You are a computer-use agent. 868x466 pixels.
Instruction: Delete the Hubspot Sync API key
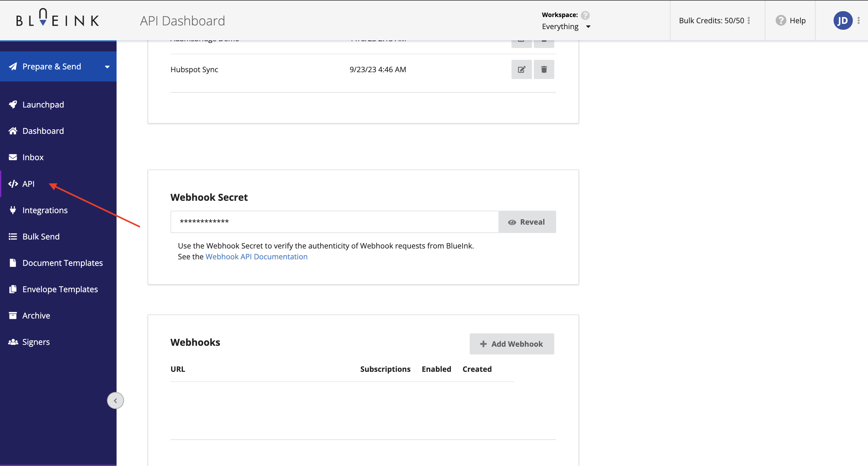544,69
